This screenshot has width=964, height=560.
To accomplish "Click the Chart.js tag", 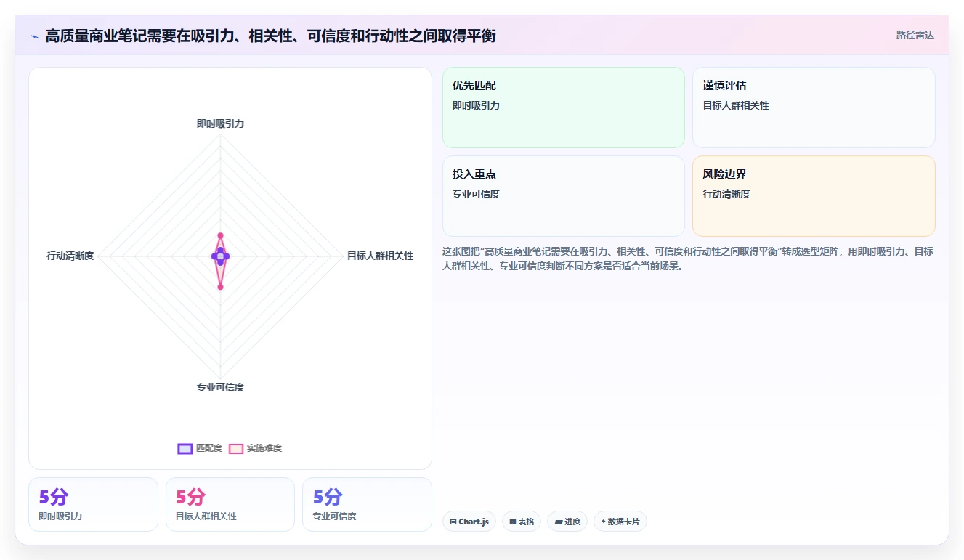I will pos(469,522).
